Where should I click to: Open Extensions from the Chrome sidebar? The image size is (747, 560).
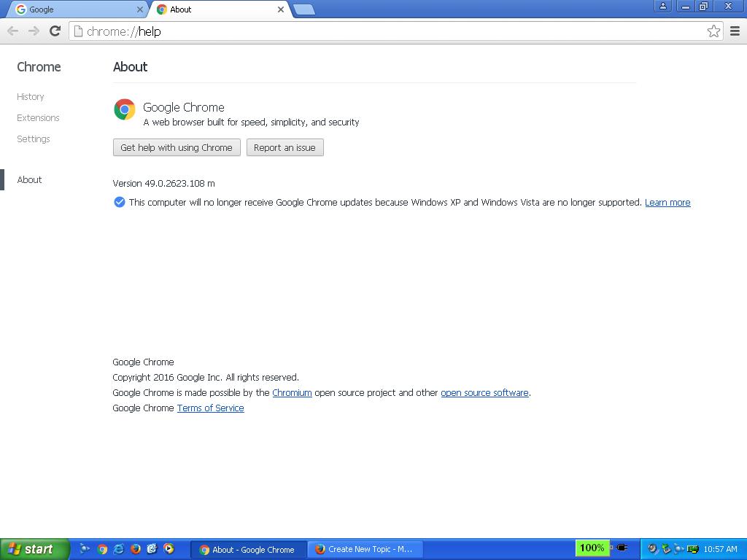point(38,117)
